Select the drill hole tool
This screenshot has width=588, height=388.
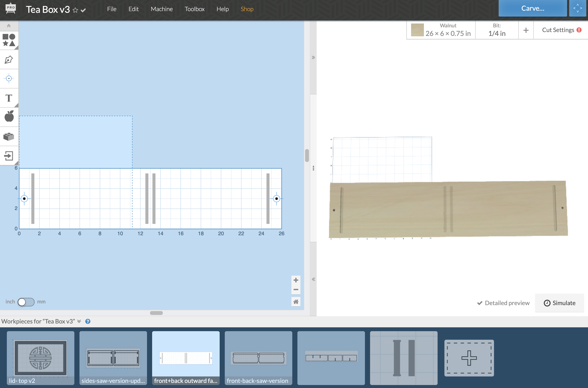point(9,78)
